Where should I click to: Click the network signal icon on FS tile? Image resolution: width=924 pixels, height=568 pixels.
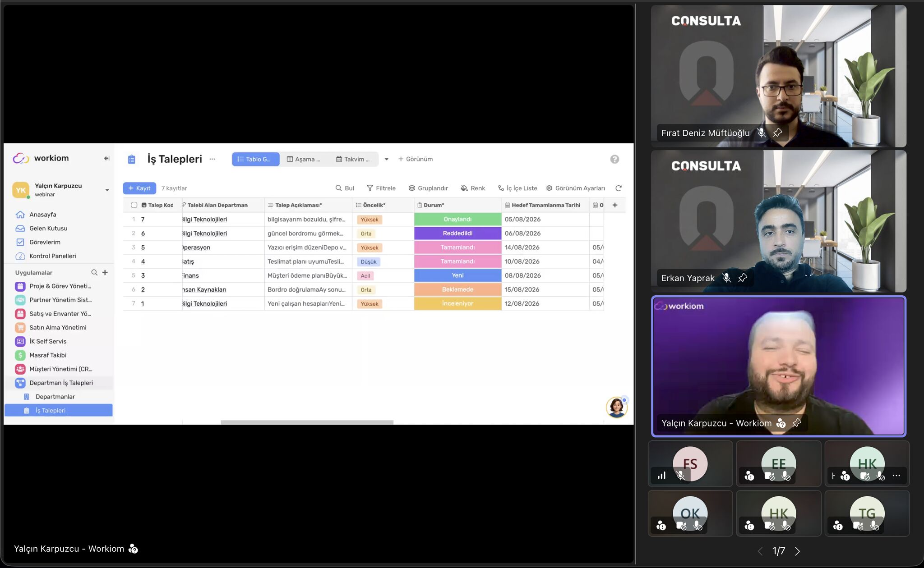(662, 475)
